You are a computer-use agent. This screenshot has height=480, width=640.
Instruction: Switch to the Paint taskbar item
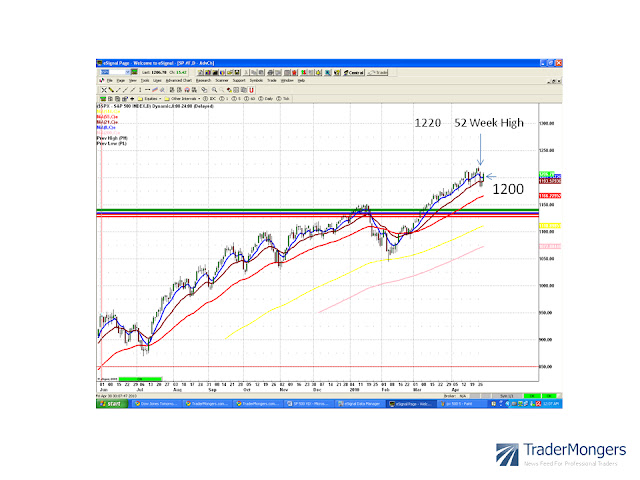coord(460,404)
